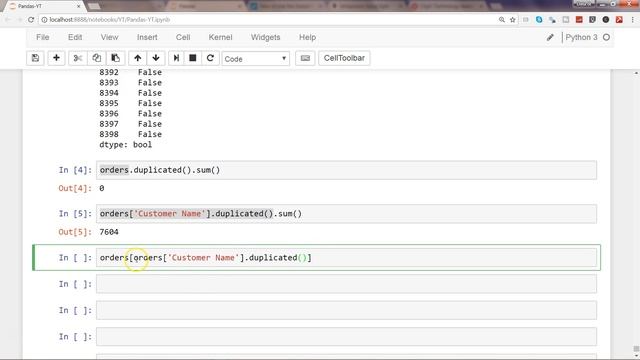Reload the page in browser
Viewport: 640px width, 360px height.
31,20
